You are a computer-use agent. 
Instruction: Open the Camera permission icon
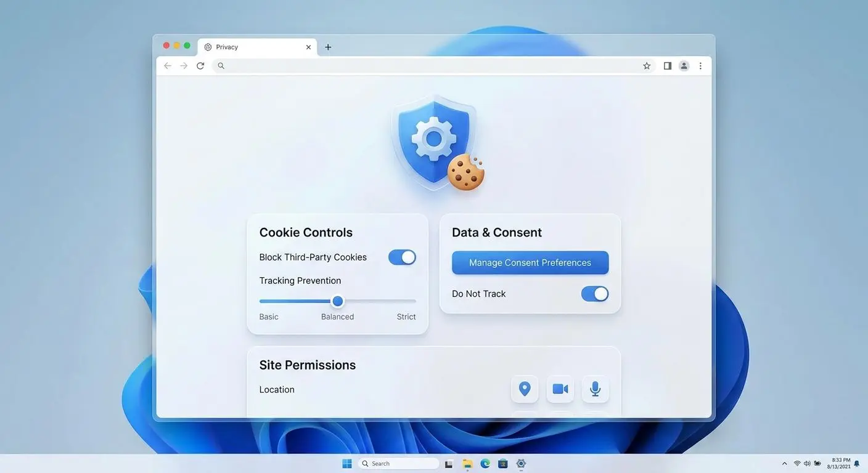point(560,389)
